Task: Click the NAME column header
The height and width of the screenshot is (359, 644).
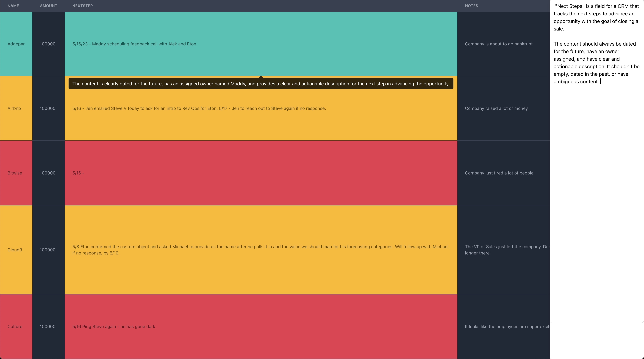Action: (13, 6)
